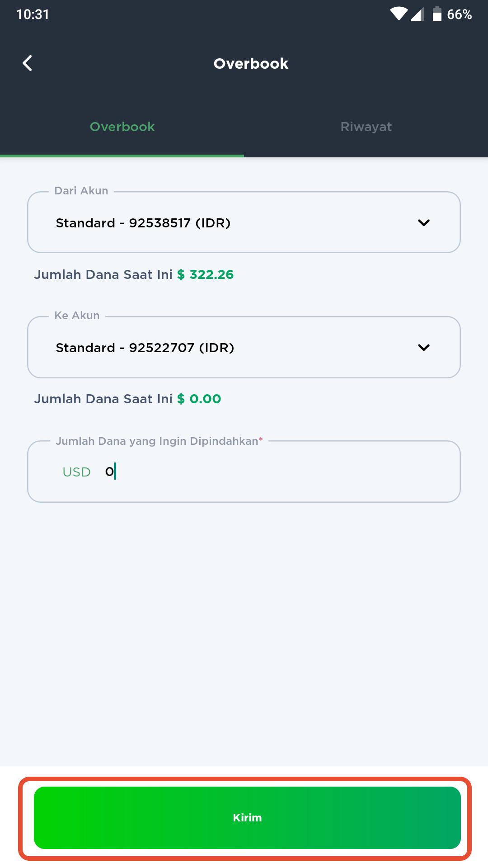Open Standard - 92522707 (IDR) account selector
The image size is (488, 868).
pos(244,347)
